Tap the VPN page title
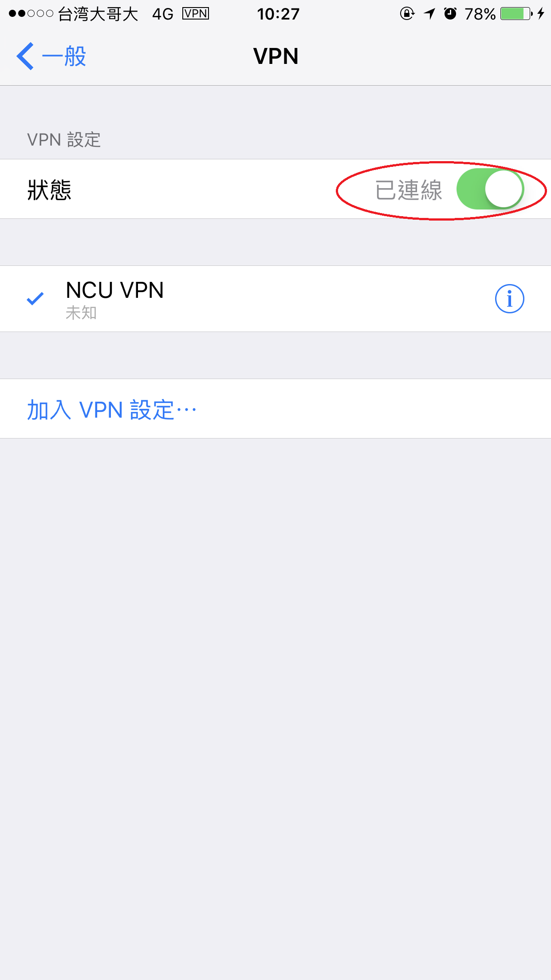 (275, 56)
